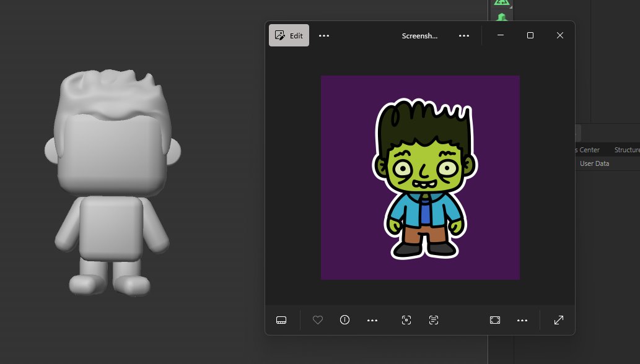Mark the photo as favorite with heart icon
The height and width of the screenshot is (364, 640).
point(318,320)
